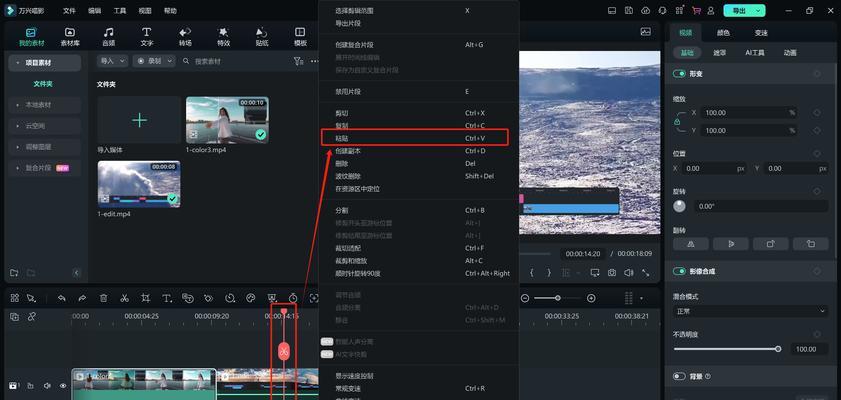Collapse the media sidebar chevron button

76,273
